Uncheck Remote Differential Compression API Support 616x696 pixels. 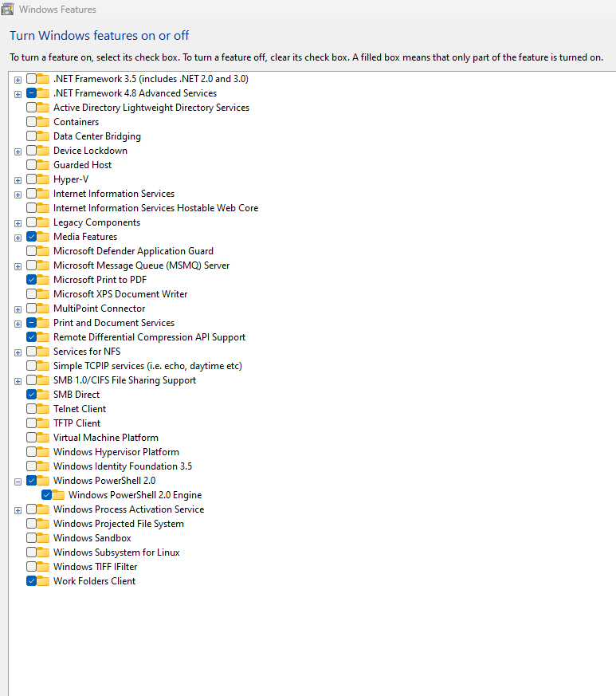32,337
